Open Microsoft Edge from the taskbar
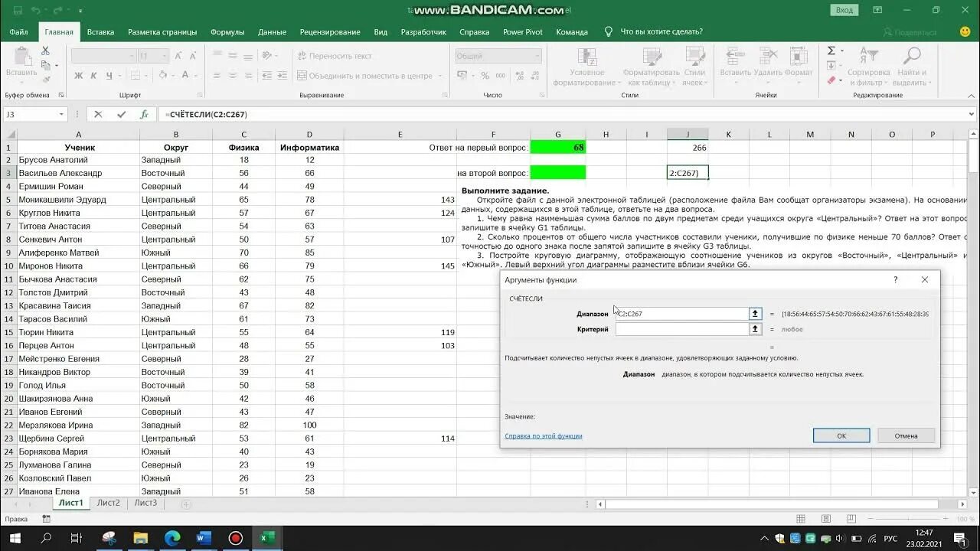Image resolution: width=980 pixels, height=551 pixels. (x=171, y=538)
